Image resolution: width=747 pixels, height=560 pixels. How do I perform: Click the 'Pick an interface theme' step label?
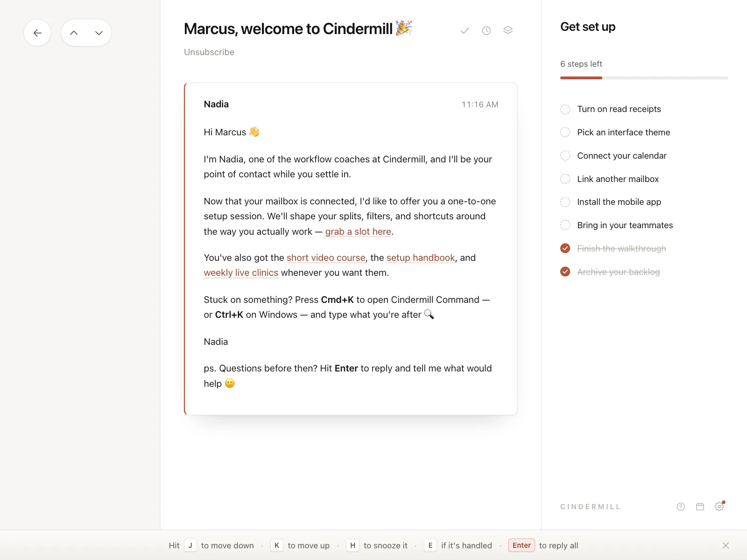tap(624, 133)
